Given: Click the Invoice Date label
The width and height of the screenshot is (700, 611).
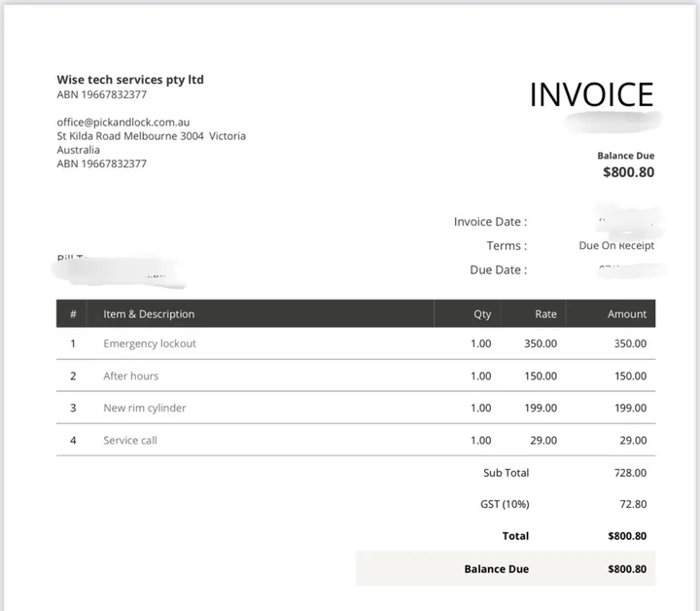Looking at the screenshot, I should 490,222.
